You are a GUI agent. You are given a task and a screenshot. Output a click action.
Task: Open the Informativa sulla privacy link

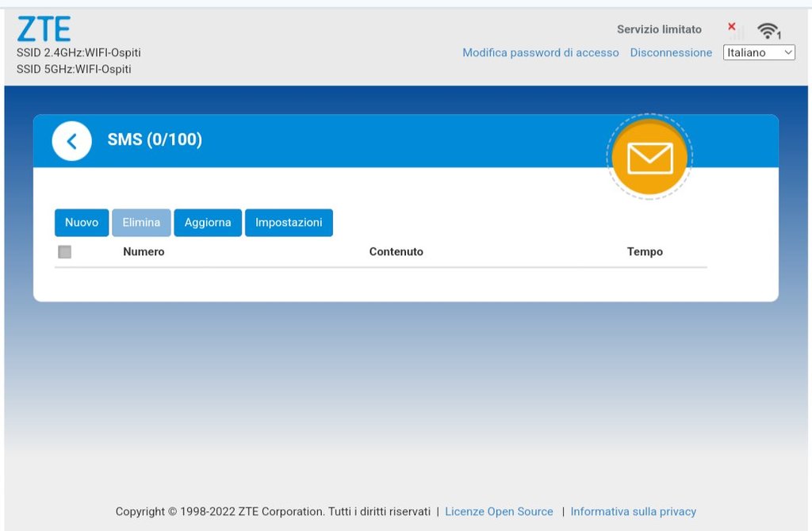(633, 511)
